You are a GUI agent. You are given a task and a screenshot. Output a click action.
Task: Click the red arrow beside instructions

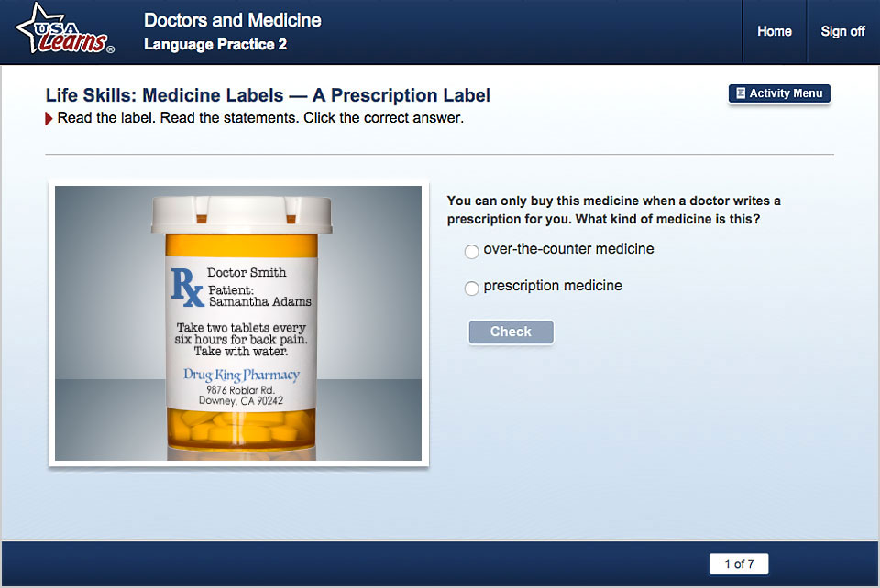(x=49, y=119)
